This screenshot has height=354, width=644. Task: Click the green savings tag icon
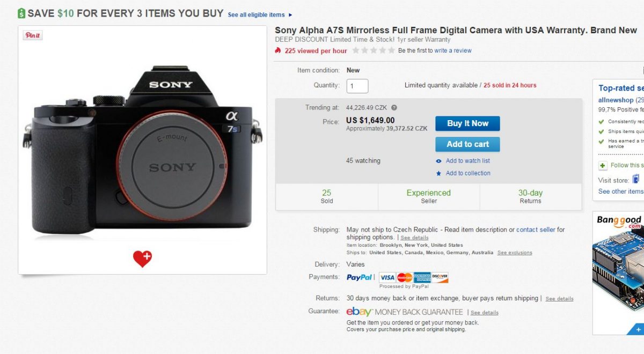click(21, 13)
